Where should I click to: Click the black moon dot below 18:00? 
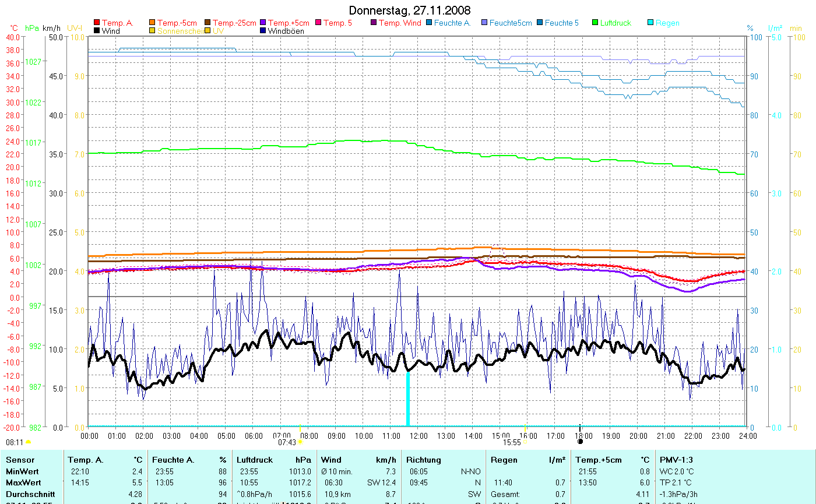(580, 442)
